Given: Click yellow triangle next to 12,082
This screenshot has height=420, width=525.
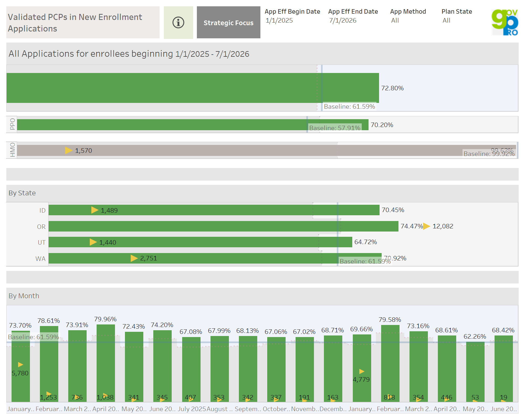Looking at the screenshot, I should point(426,226).
